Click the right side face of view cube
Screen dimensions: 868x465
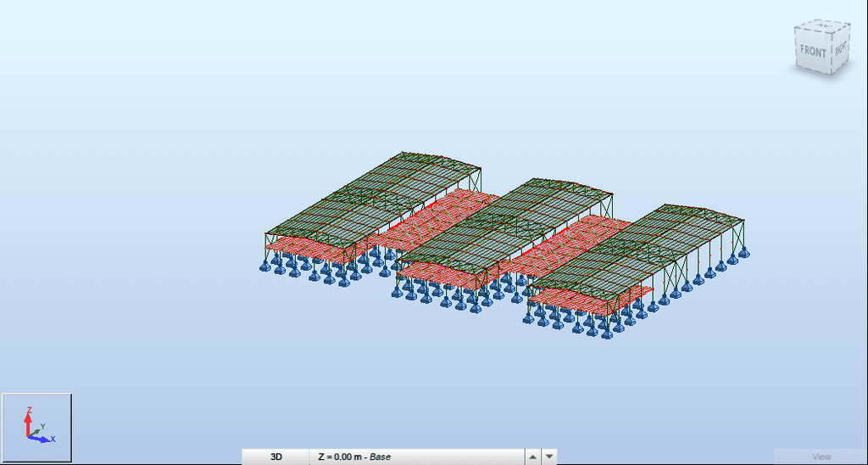841,47
